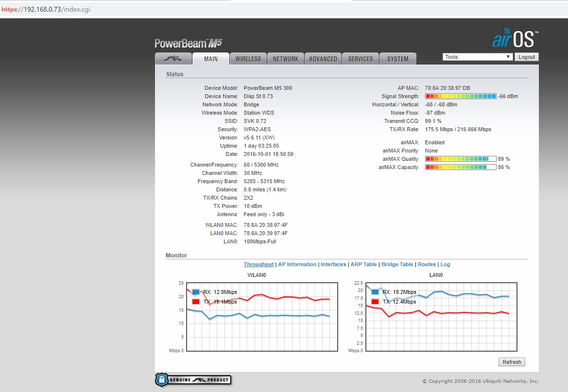
Task: Click the Signal Strength bar
Action: [x=461, y=96]
